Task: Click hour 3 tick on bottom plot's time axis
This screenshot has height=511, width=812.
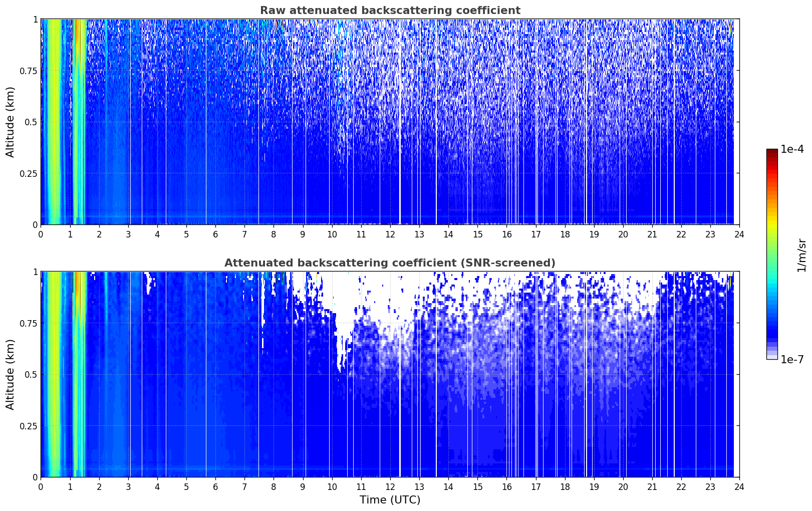Action: 128,486
